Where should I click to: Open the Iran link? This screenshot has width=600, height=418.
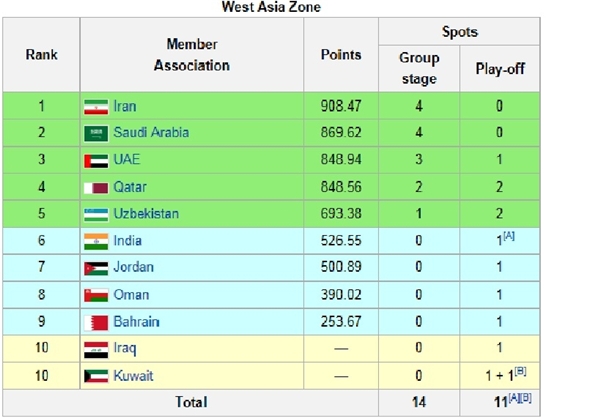click(125, 106)
